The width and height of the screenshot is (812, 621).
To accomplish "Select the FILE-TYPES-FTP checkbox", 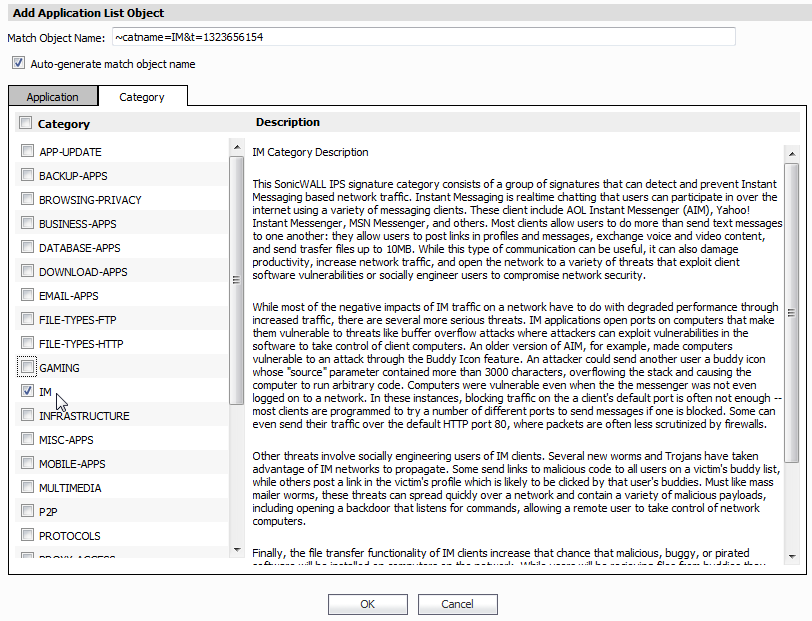I will (27, 319).
